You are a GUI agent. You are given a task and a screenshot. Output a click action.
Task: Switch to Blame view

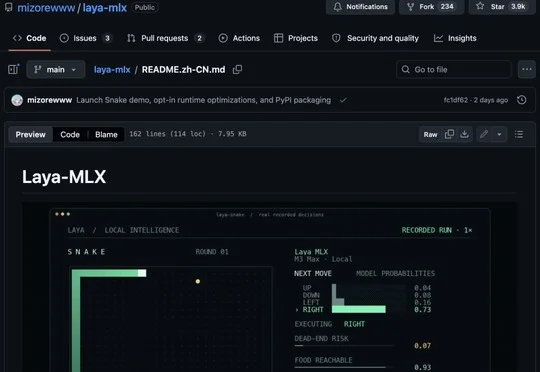[106, 135]
